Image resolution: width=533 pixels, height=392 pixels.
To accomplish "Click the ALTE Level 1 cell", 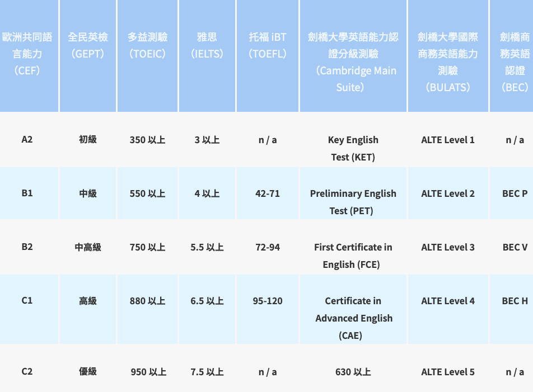I will 448,140.
